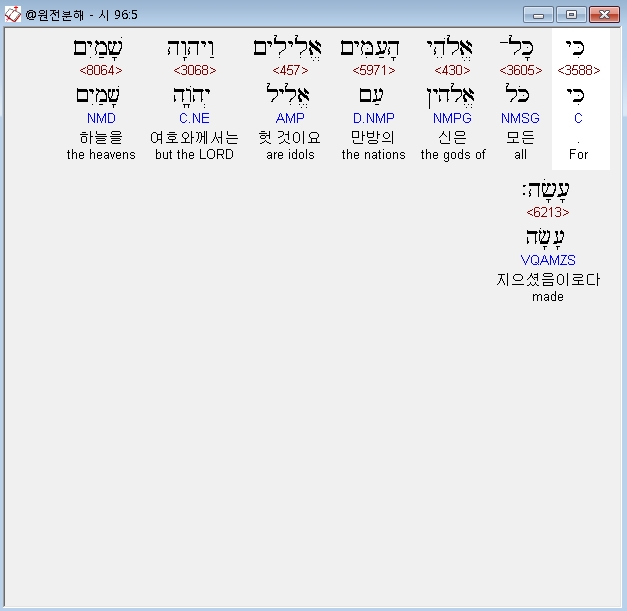Screen dimensions: 627x611
Task: Click the Korean gloss 만방의
Action: point(373,138)
